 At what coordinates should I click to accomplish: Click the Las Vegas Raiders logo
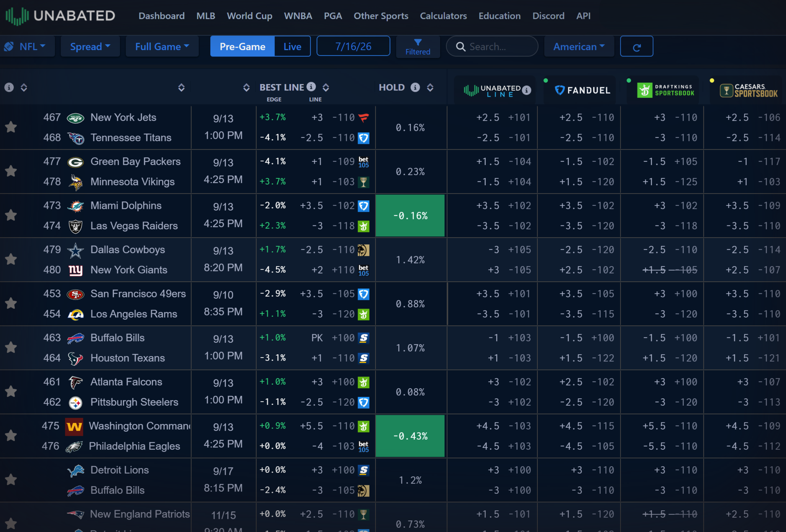75,227
